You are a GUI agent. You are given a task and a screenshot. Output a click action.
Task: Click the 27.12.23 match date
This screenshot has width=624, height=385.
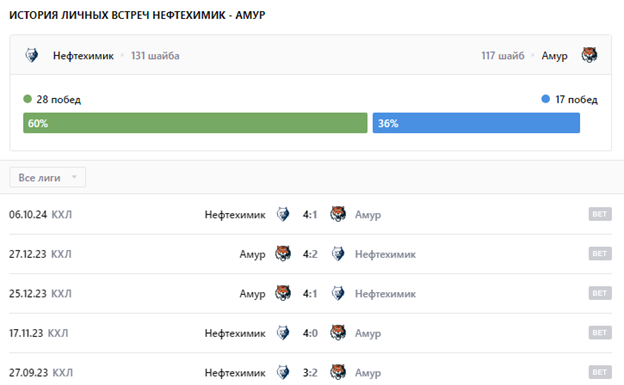pyautogui.click(x=27, y=254)
